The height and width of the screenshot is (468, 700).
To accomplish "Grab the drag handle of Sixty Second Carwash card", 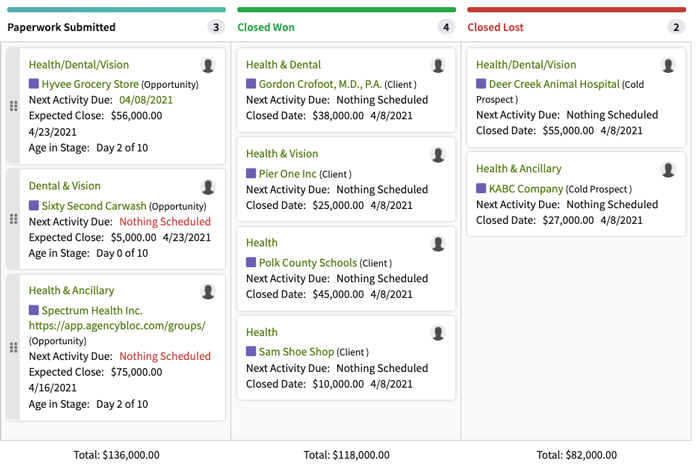I will (x=14, y=219).
